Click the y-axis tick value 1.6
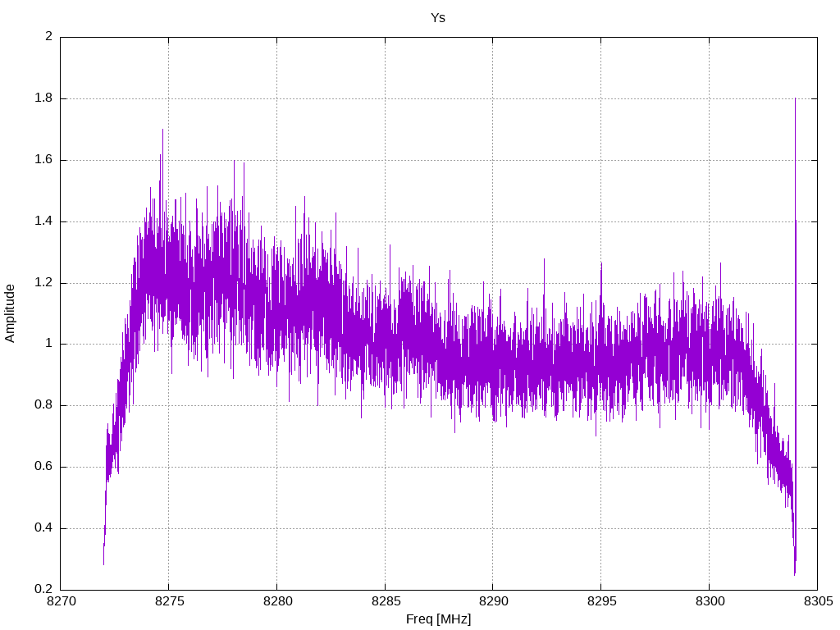Image resolution: width=840 pixels, height=630 pixels. (43, 160)
